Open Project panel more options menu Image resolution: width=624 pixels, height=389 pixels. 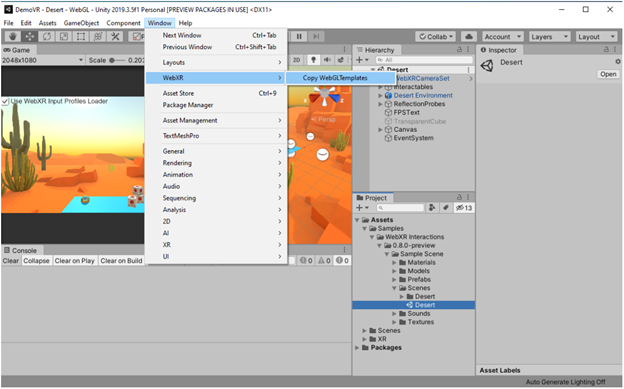pyautogui.click(x=468, y=197)
